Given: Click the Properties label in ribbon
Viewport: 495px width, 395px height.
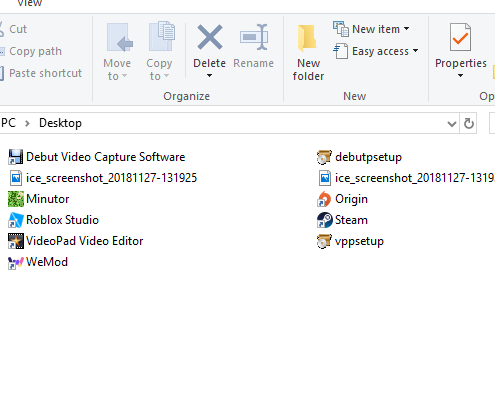Looking at the screenshot, I should pyautogui.click(x=461, y=63).
